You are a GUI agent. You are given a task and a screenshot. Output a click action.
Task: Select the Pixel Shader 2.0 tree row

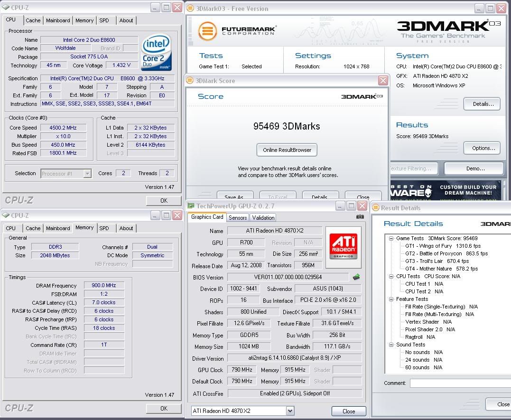430,329
